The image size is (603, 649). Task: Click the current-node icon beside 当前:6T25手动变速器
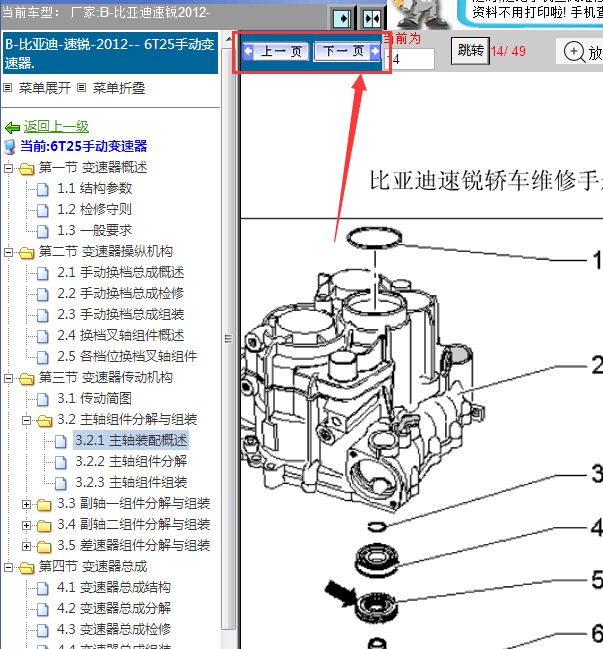10,147
